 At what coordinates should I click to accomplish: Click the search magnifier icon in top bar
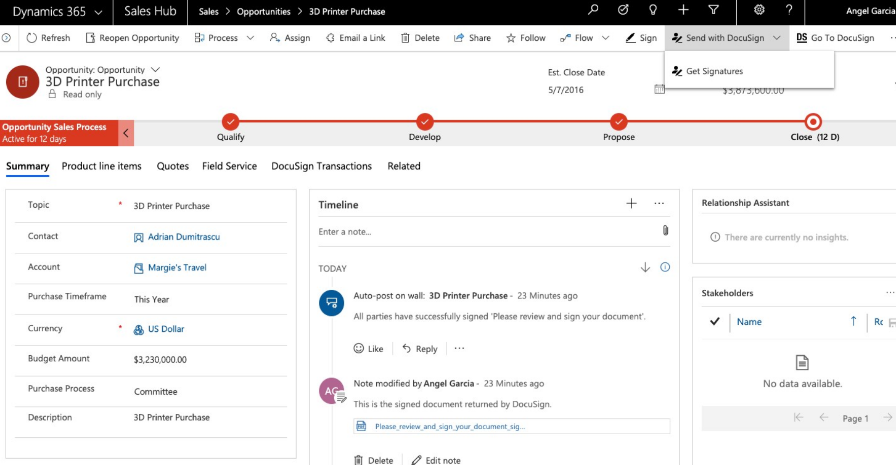593,10
